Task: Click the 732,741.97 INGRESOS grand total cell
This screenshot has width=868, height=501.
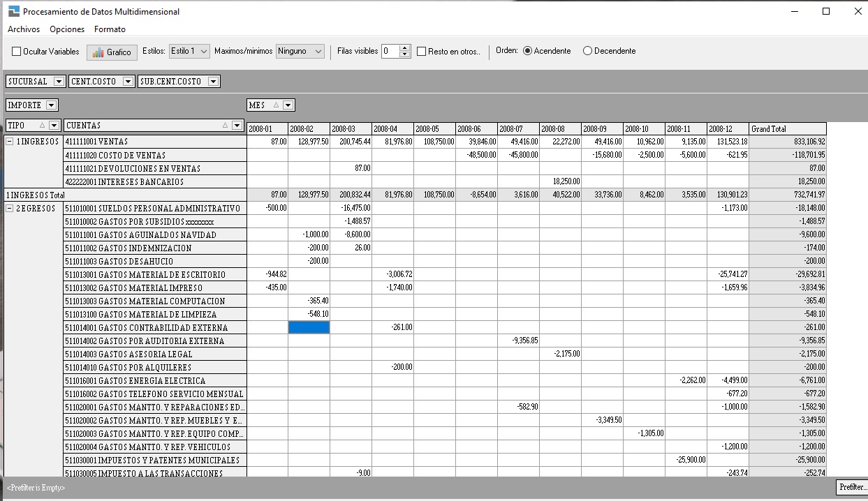Action: 788,195
